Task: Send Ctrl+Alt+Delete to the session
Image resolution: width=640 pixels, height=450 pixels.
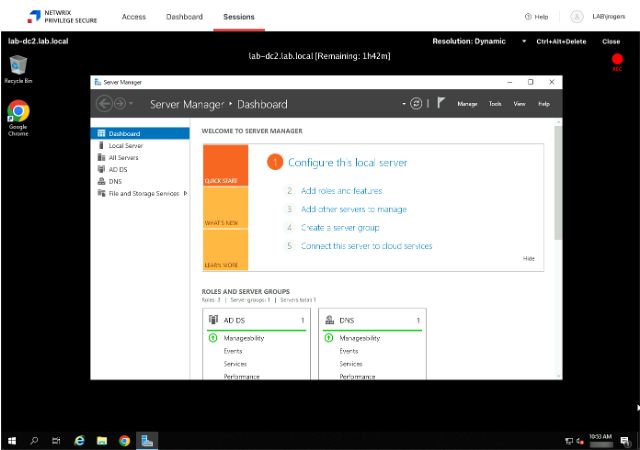Action: pyautogui.click(x=561, y=41)
